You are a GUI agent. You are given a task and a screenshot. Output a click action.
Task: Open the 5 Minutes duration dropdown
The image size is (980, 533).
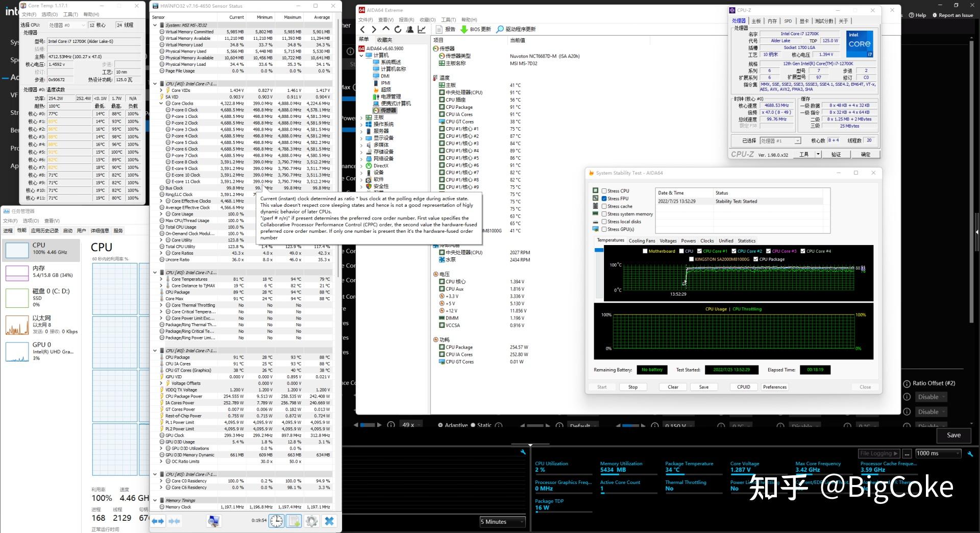click(502, 522)
